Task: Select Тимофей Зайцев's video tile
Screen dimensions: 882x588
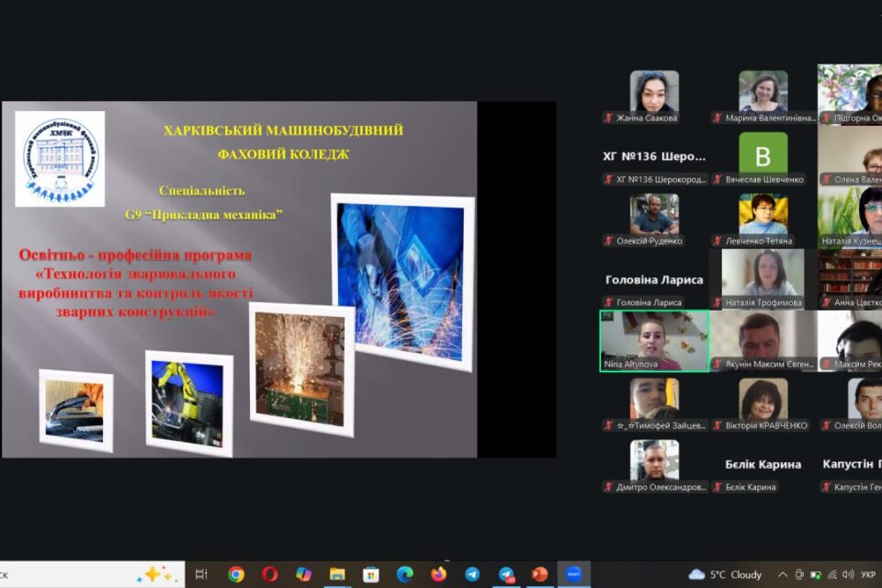Action: [x=654, y=402]
